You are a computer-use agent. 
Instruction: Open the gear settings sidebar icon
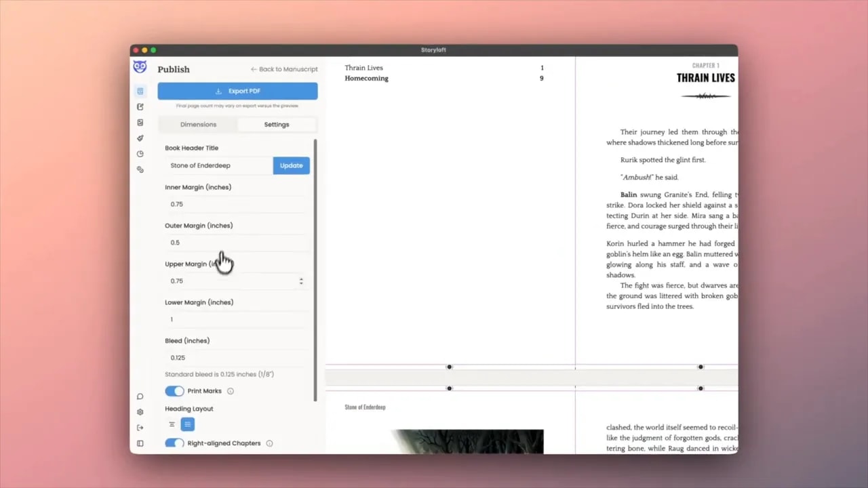pos(140,412)
